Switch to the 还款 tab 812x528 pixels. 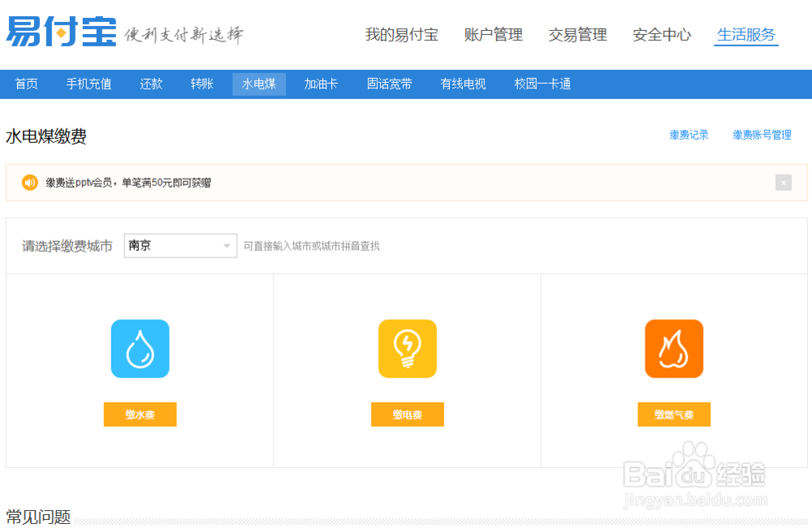(x=151, y=84)
